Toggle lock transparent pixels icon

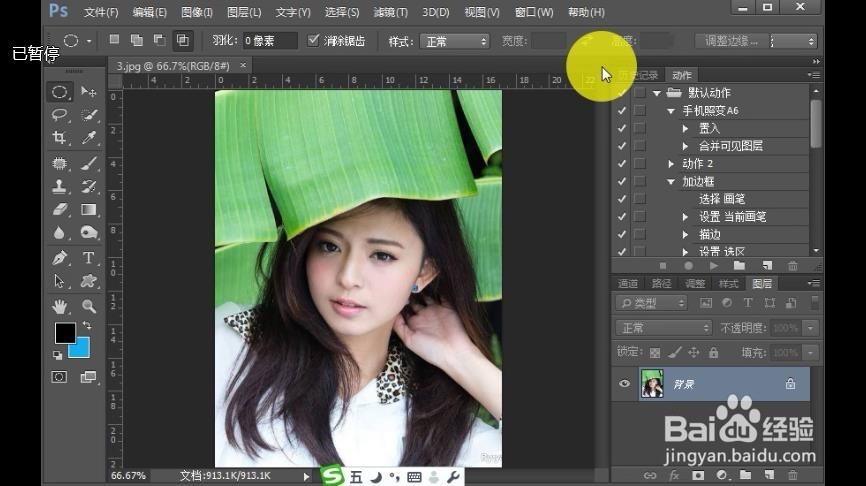tap(655, 352)
